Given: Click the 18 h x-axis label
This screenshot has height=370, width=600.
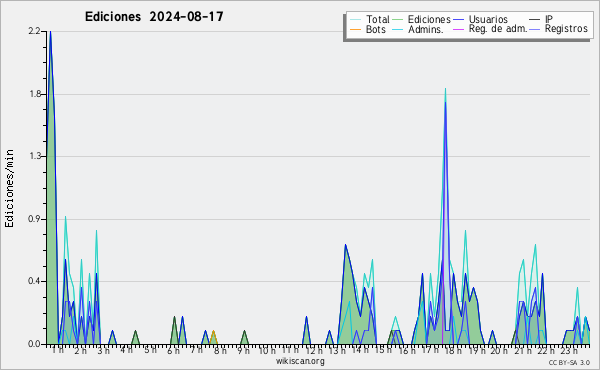Looking at the screenshot, I should [x=453, y=350].
